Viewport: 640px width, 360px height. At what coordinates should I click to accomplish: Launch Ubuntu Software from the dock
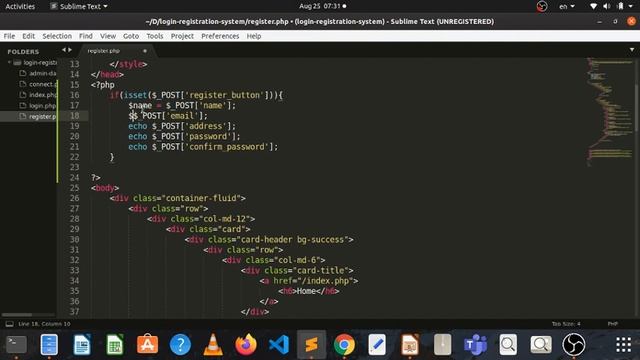point(147,344)
